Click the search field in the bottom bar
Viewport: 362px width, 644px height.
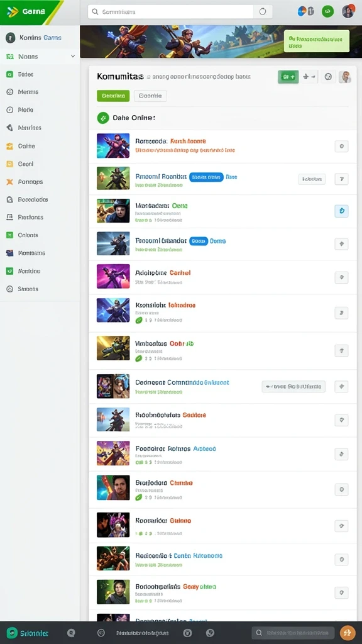[293, 633]
